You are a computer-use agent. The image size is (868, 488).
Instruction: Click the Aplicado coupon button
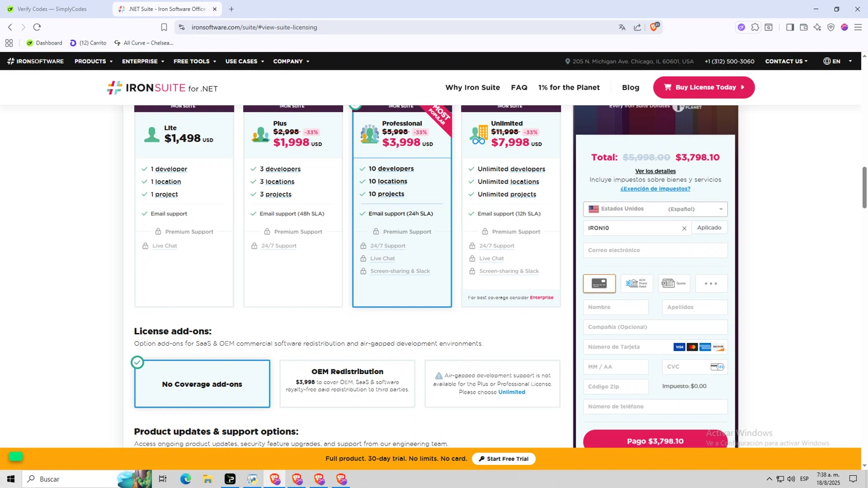tap(709, 228)
